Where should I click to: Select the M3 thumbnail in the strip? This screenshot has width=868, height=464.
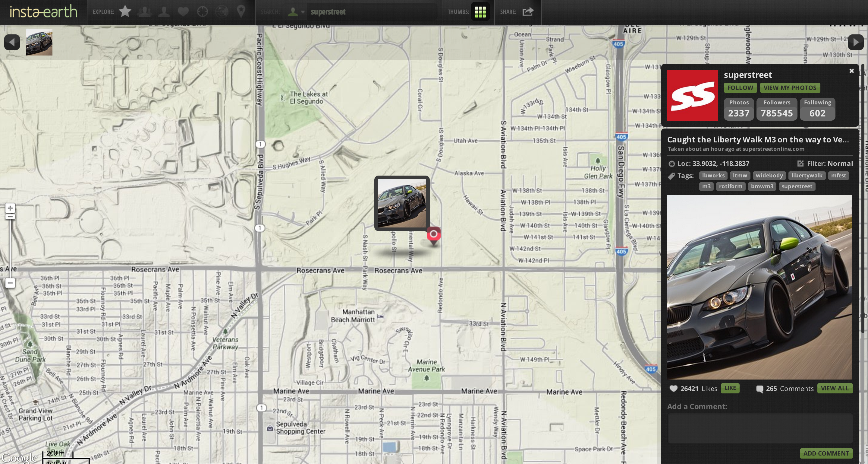[x=39, y=42]
